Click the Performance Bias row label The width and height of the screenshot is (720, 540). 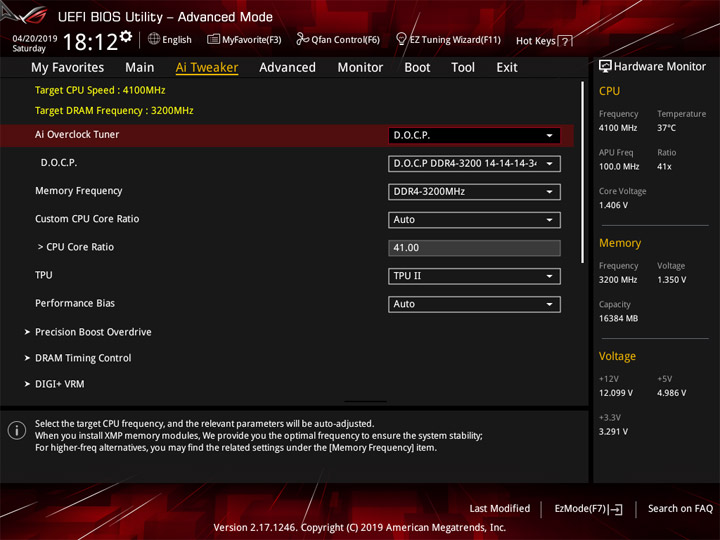(x=75, y=303)
